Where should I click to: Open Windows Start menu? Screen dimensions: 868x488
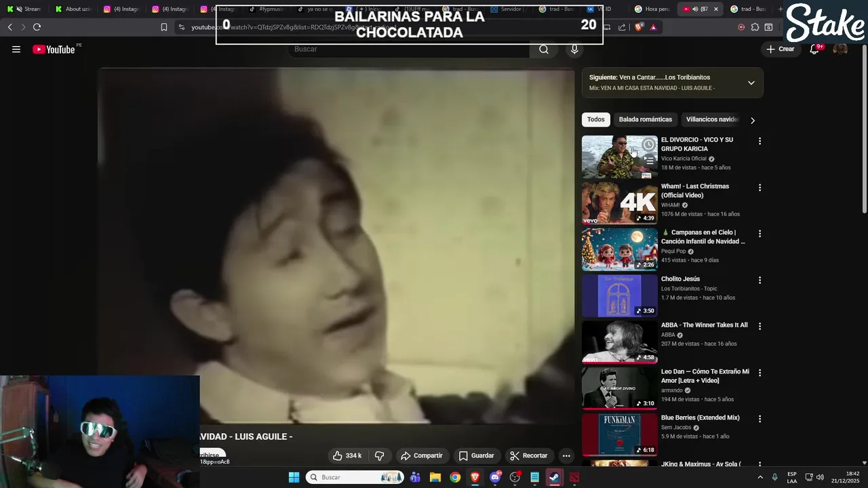coord(294,477)
